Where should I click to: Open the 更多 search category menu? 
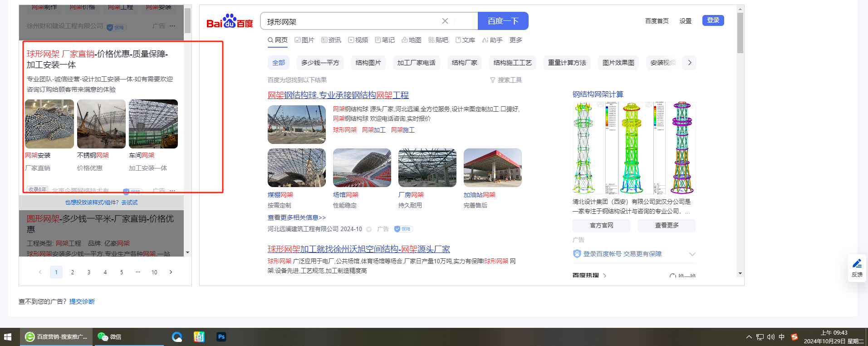[516, 40]
